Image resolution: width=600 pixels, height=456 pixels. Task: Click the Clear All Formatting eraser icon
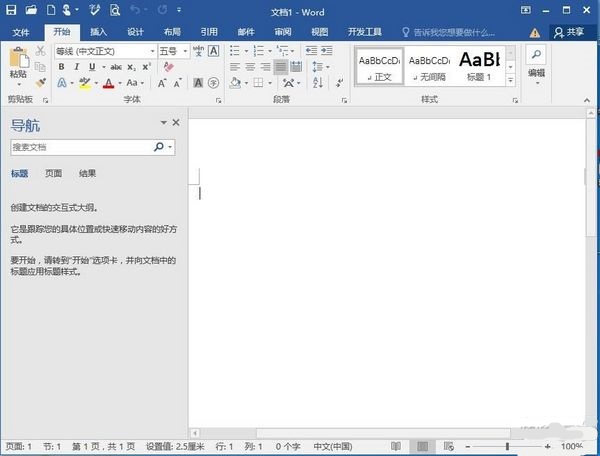[x=168, y=67]
